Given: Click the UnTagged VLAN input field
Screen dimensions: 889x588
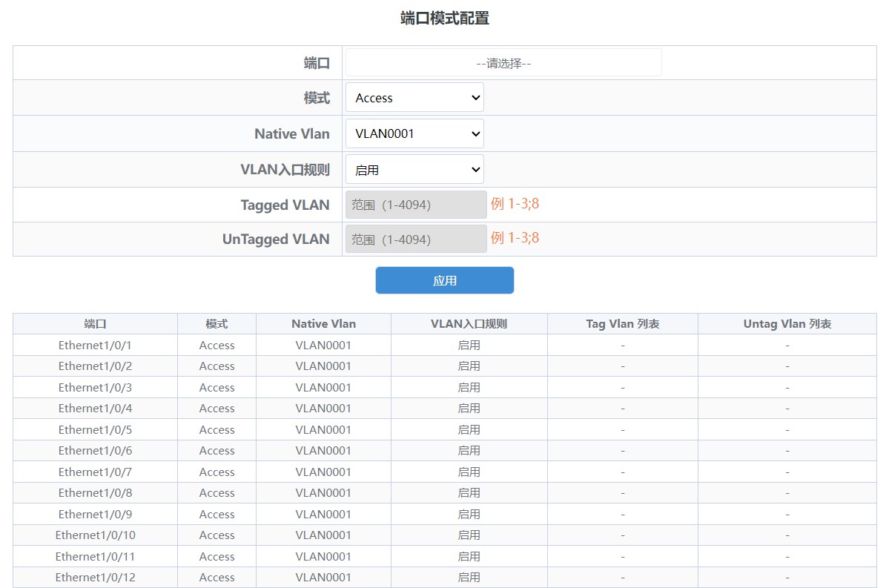Looking at the screenshot, I should 416,240.
